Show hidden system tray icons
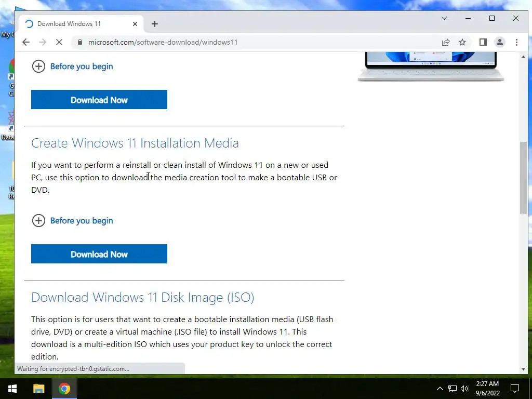 click(440, 389)
